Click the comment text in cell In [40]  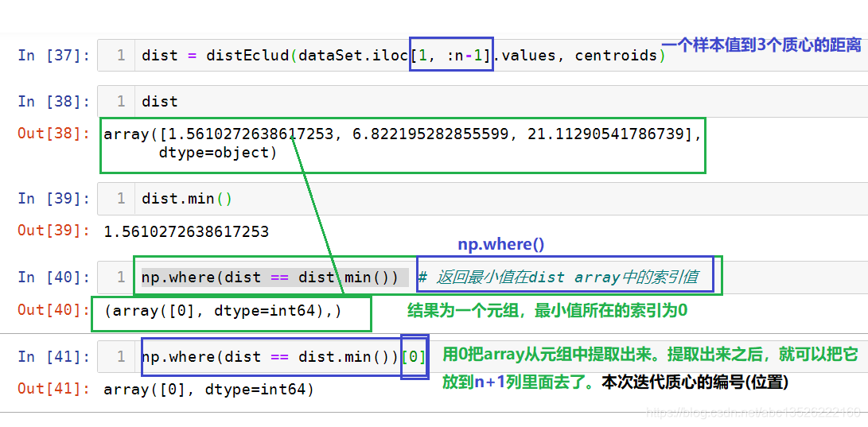pos(558,278)
